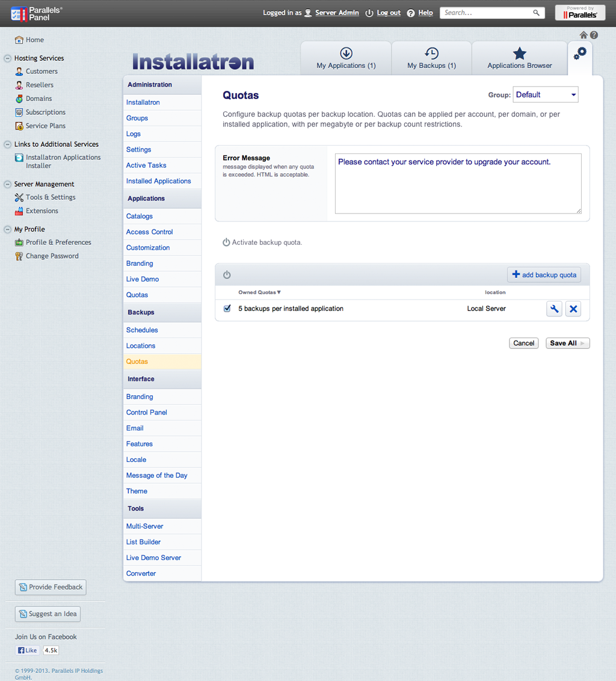Click the Profile & Preferences icon

19,242
